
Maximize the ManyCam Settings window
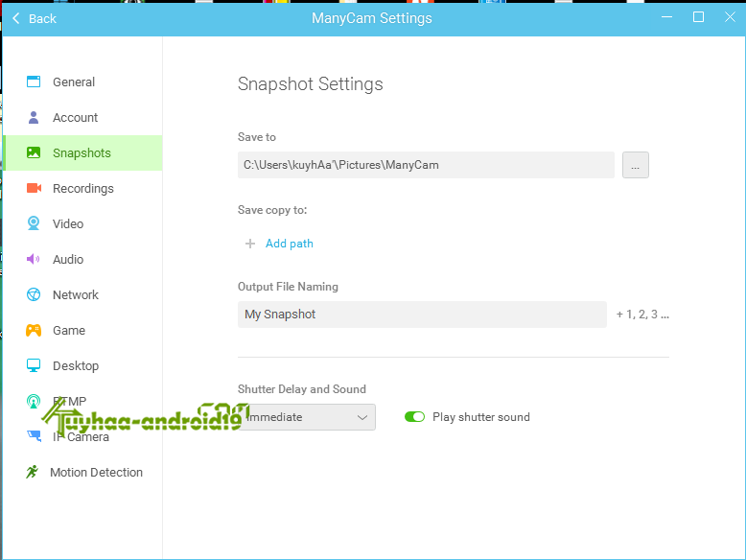(x=698, y=17)
